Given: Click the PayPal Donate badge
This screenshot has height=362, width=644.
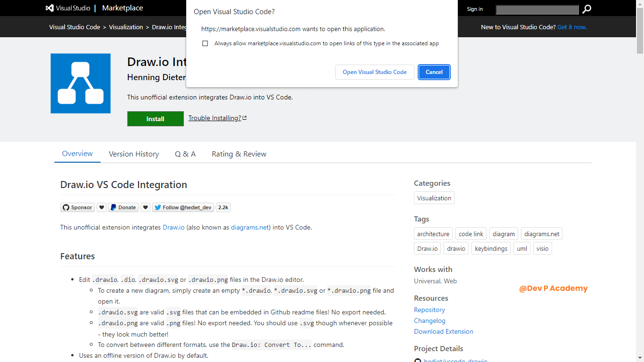Looking at the screenshot, I should coord(124,207).
